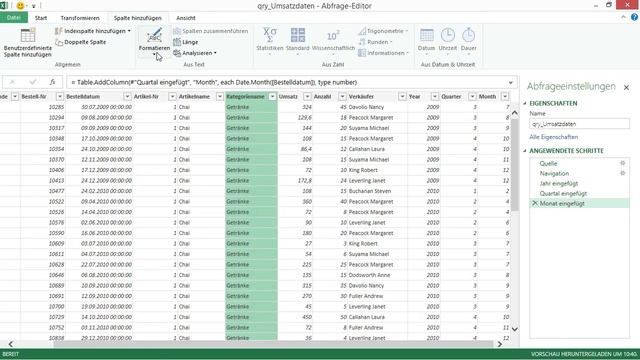Open settings gear of Navigation step

coord(622,173)
